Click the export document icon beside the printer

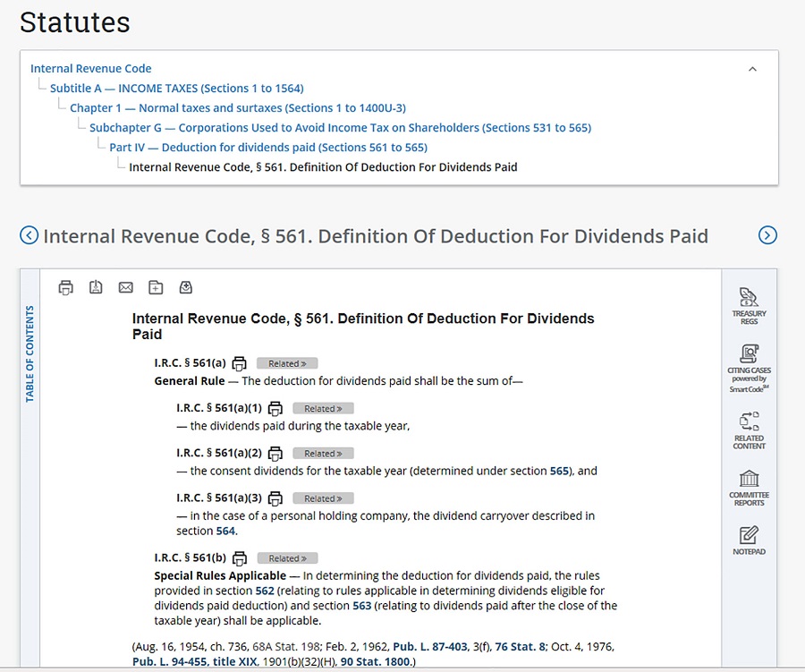[x=96, y=287]
